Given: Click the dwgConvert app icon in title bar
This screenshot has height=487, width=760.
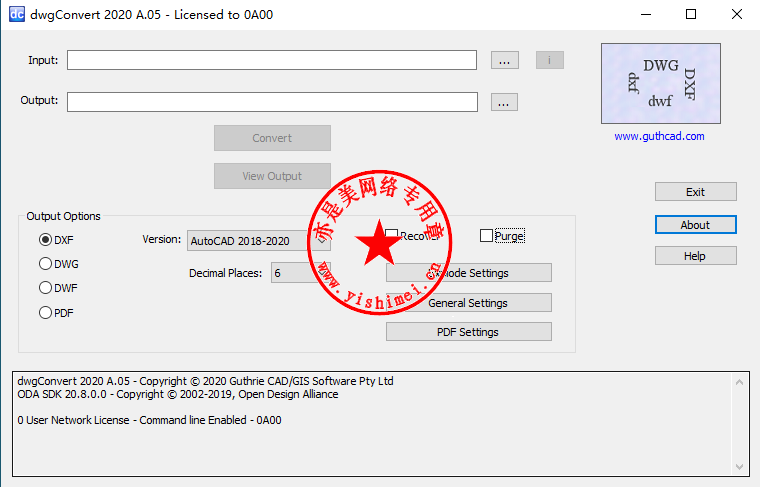Looking at the screenshot, I should [x=16, y=14].
